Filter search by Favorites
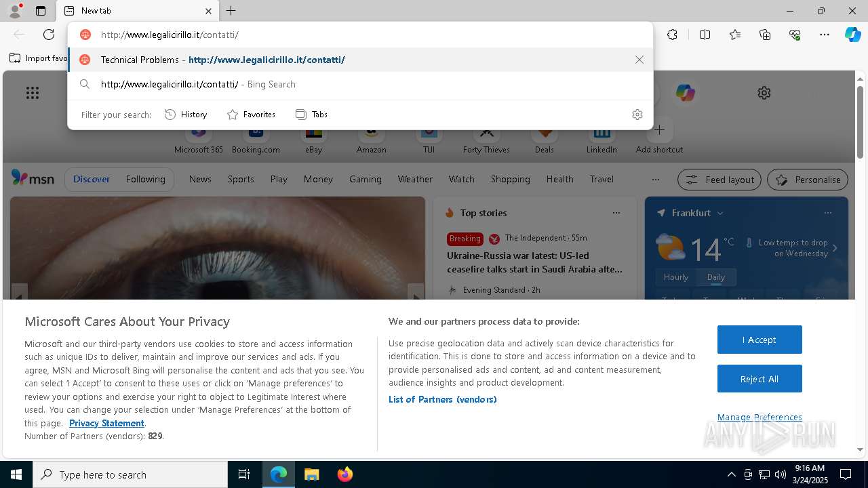Viewport: 868px width, 488px height. 251,115
